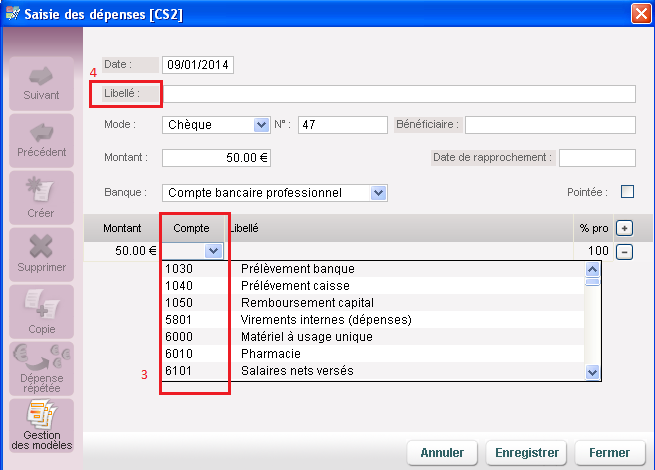Click into the Libellé text field
The height and width of the screenshot is (470, 655).
click(x=399, y=94)
